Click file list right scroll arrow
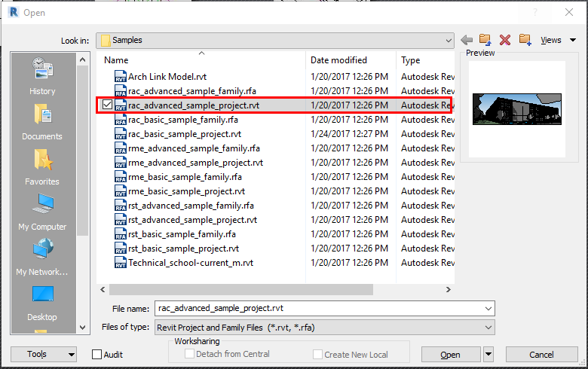The width and height of the screenshot is (588, 369). click(x=448, y=290)
